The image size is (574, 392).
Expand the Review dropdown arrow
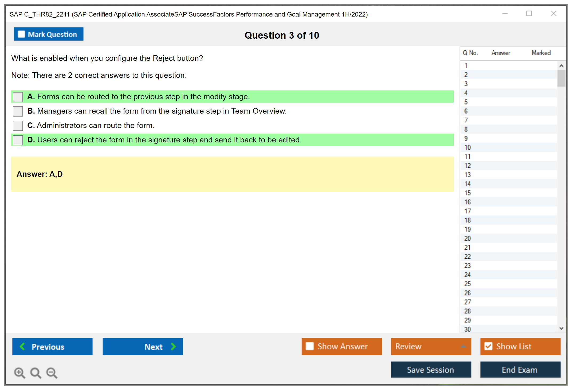tap(463, 346)
